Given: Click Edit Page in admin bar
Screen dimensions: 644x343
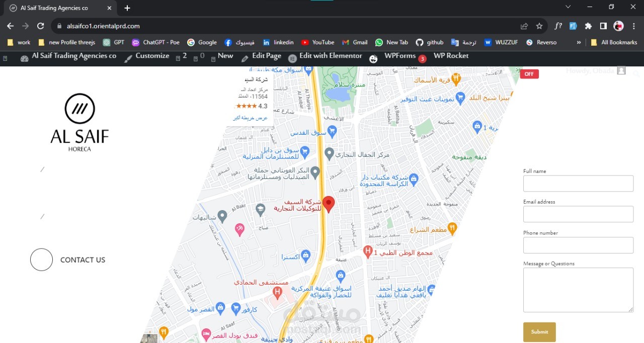Looking at the screenshot, I should coord(261,56).
